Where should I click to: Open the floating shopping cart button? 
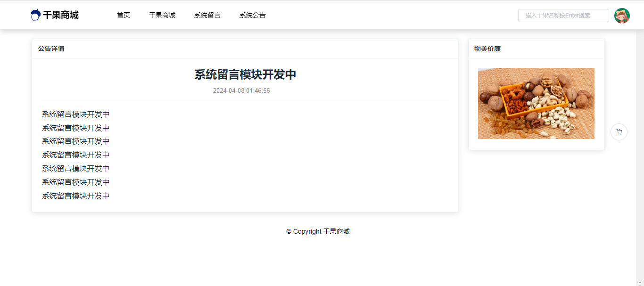(619, 132)
